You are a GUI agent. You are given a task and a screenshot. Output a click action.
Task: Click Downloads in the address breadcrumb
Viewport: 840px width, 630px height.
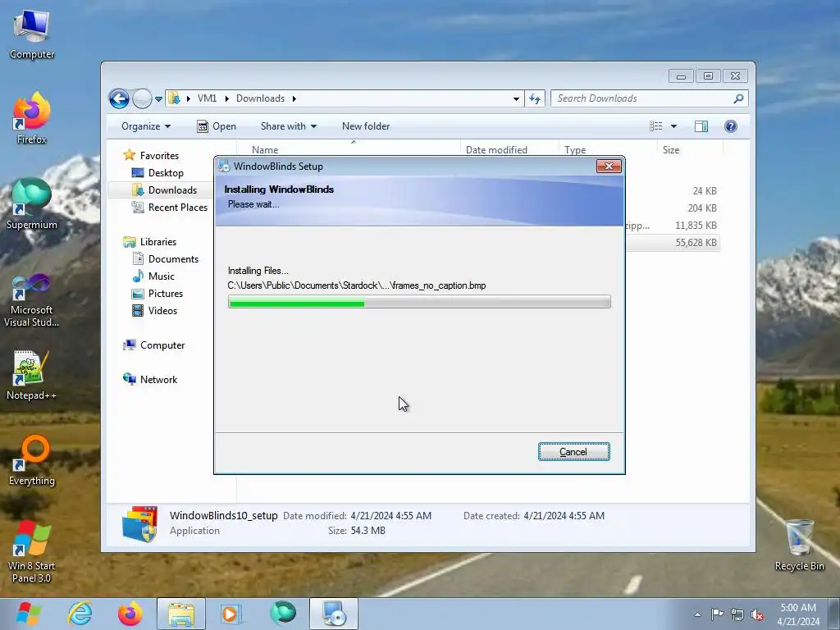[260, 98]
